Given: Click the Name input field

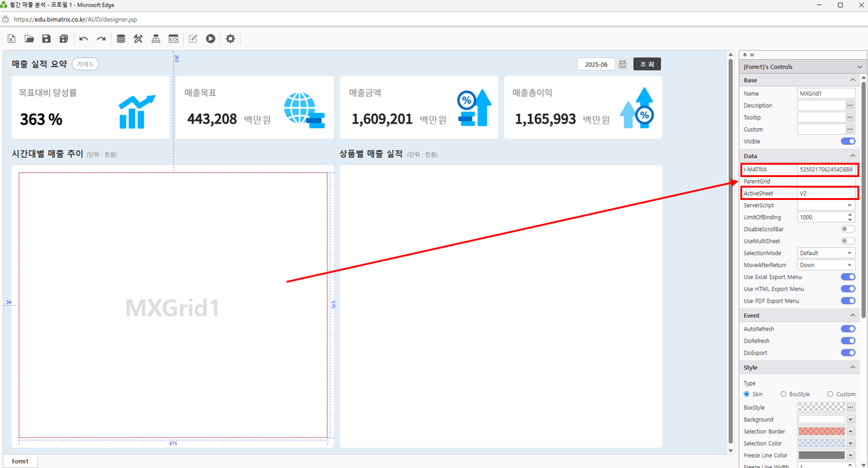Looking at the screenshot, I should coord(826,93).
